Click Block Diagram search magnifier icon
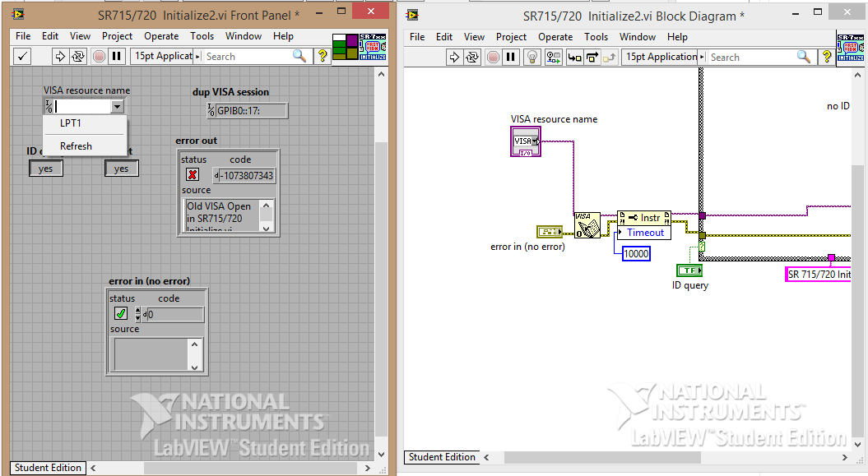868x476 pixels. pos(804,57)
